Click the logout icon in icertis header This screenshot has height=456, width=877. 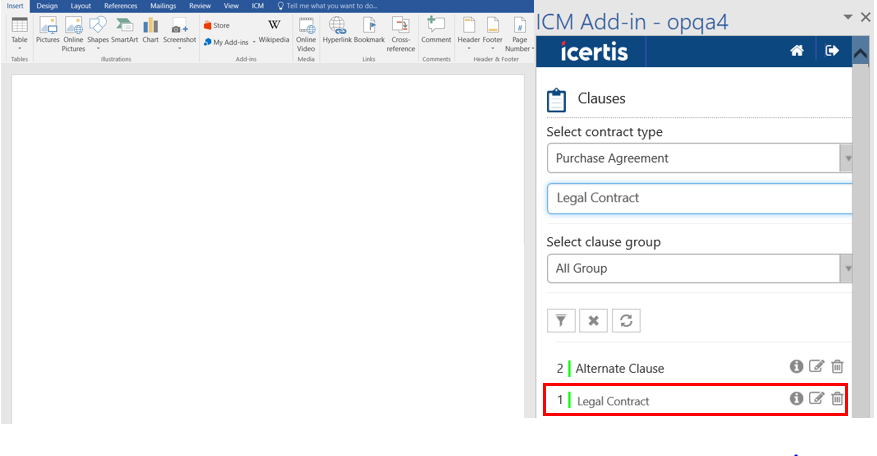[x=831, y=51]
